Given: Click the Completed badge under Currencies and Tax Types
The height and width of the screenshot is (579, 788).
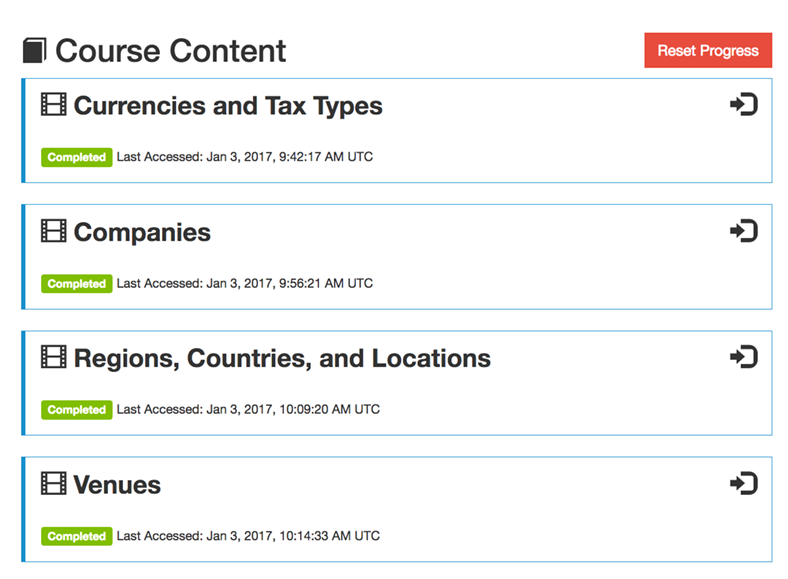Looking at the screenshot, I should [x=76, y=157].
